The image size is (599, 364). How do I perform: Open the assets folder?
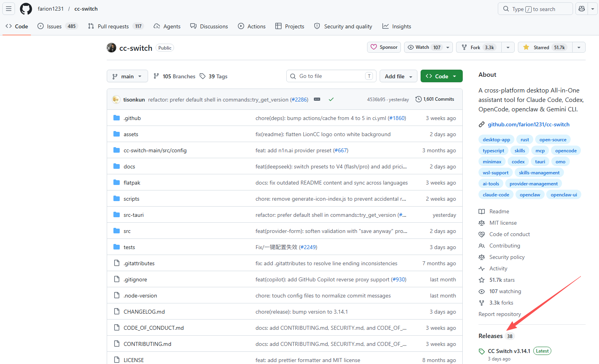(131, 134)
